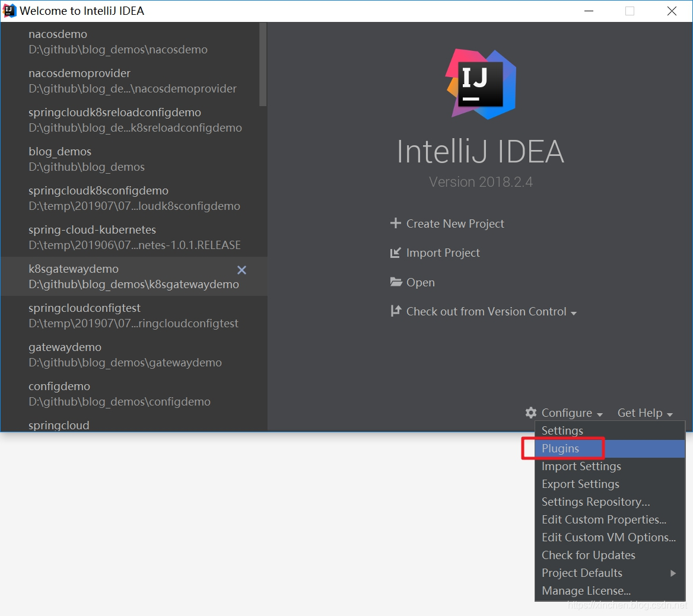Minimize the Welcome to IntelliJ IDEA window
Image resolution: width=693 pixels, height=616 pixels.
coord(589,11)
